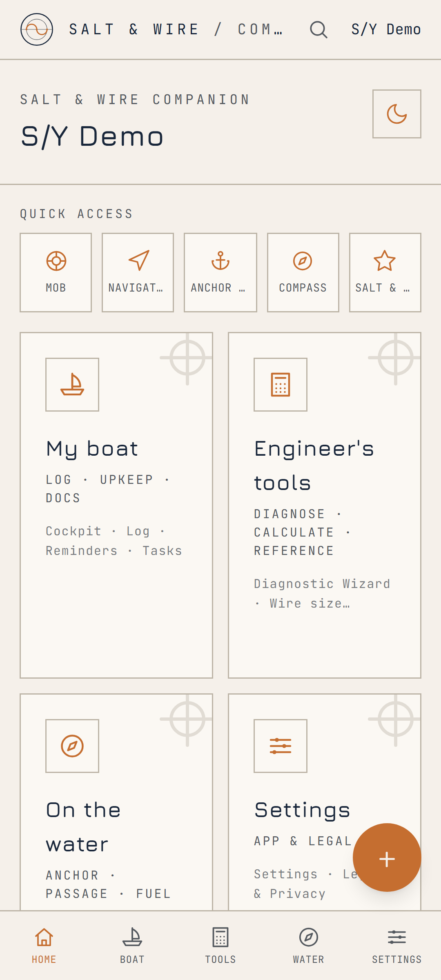Click the large S/Y Demo heading
This screenshot has height=980, width=441.
(92, 136)
